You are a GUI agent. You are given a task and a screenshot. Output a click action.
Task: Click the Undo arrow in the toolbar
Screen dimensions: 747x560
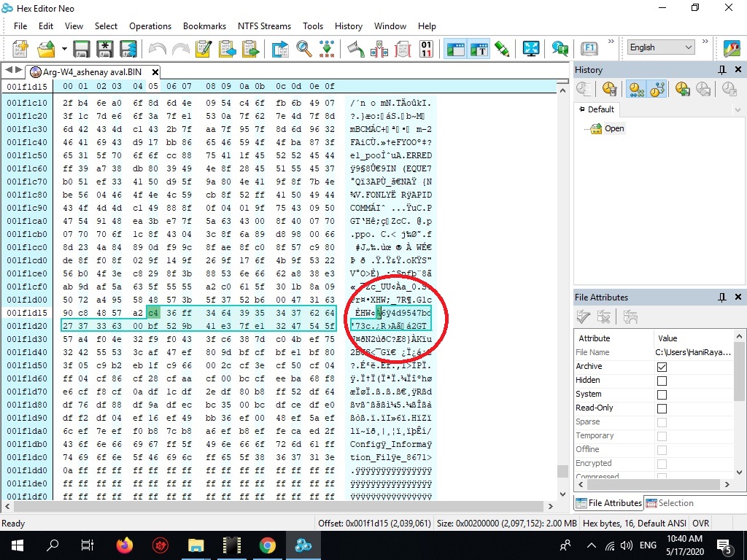coord(158,49)
